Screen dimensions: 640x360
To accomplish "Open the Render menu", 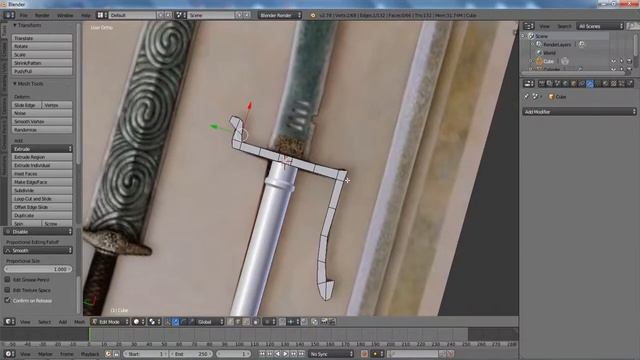I will (x=42, y=15).
